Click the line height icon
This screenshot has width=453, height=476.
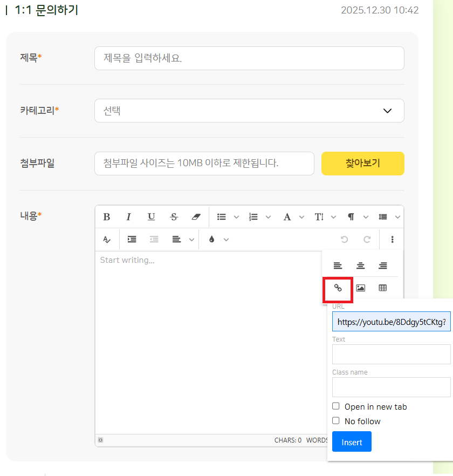[x=382, y=217]
